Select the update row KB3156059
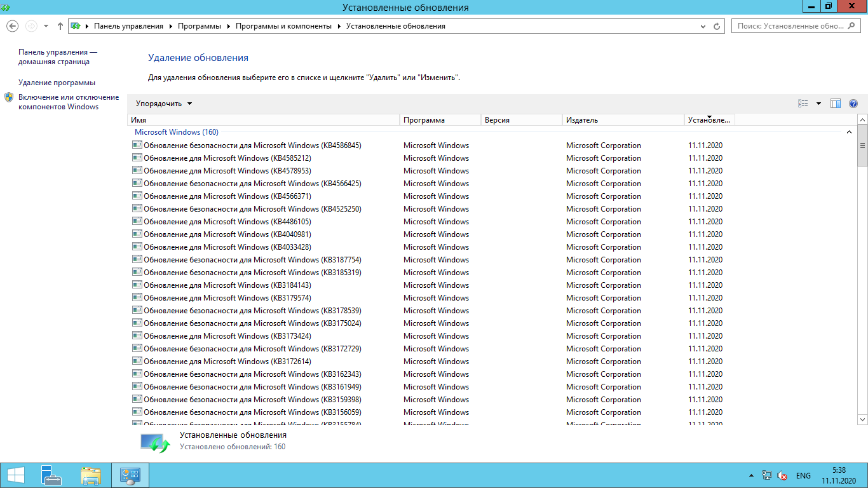Screen dimensions: 868x488 [431, 412]
